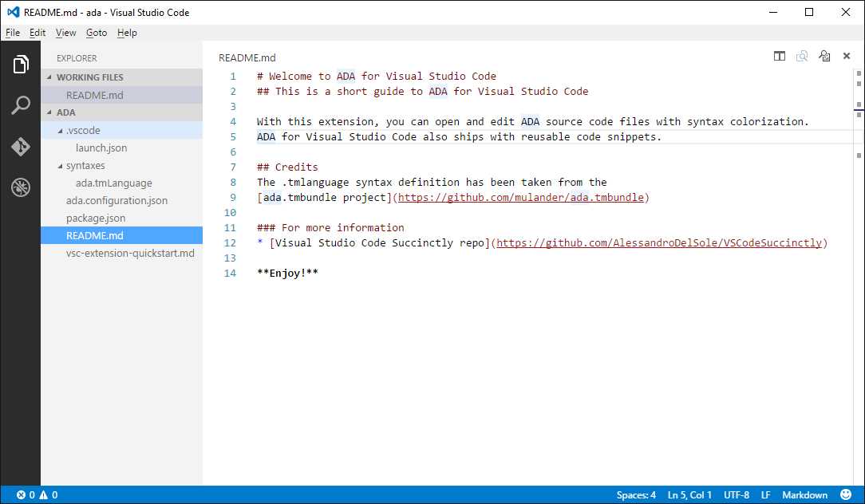This screenshot has height=504, width=865.
Task: Open the Markdown preview icon
Action: (x=802, y=56)
